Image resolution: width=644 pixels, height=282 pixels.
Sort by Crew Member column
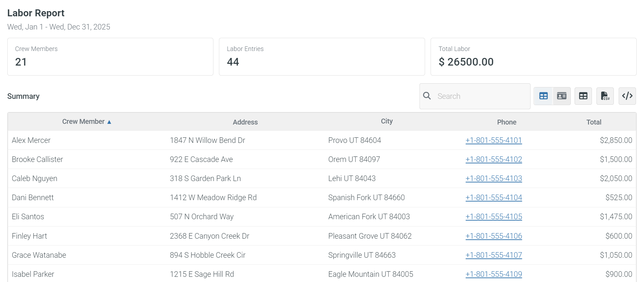tap(83, 122)
